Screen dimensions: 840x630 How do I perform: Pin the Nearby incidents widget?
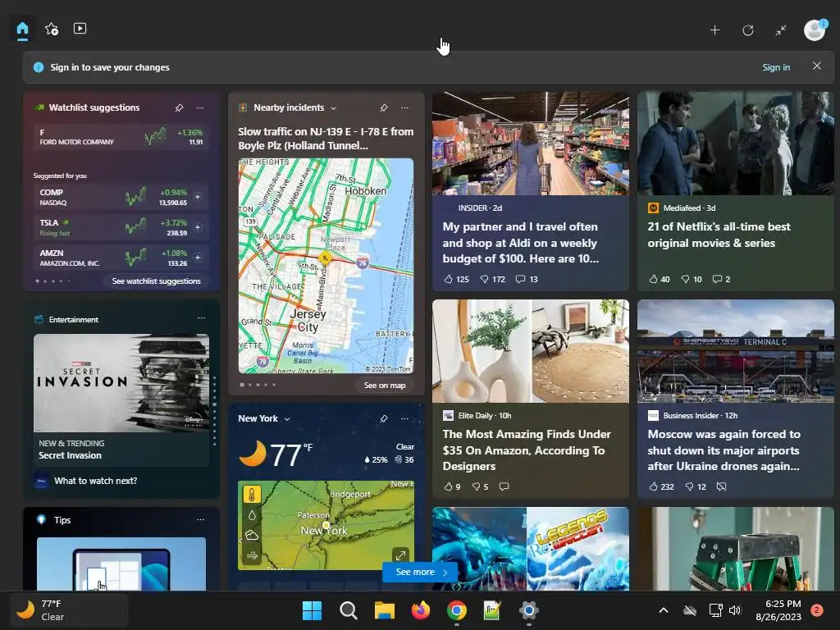coord(384,107)
